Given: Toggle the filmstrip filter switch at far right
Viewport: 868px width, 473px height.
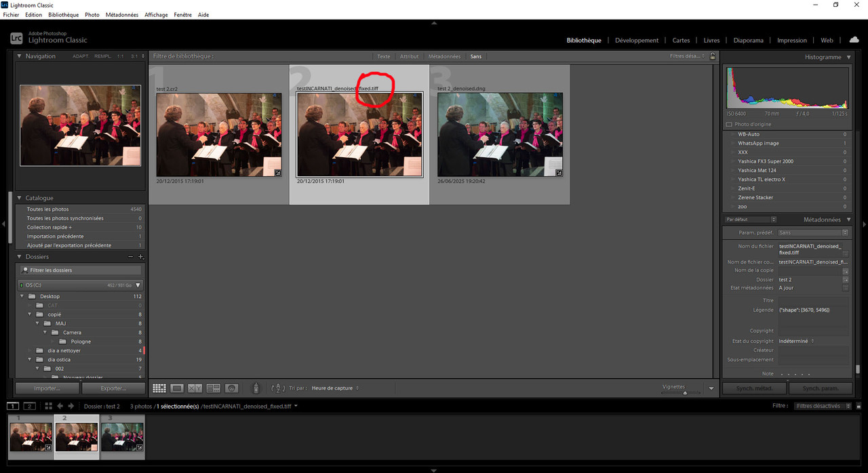Looking at the screenshot, I should (x=858, y=406).
